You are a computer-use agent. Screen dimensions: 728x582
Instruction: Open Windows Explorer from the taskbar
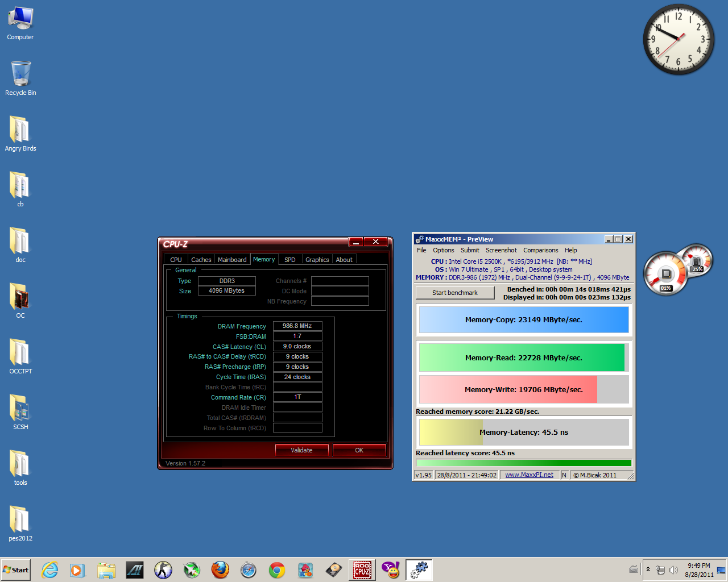[x=106, y=570]
